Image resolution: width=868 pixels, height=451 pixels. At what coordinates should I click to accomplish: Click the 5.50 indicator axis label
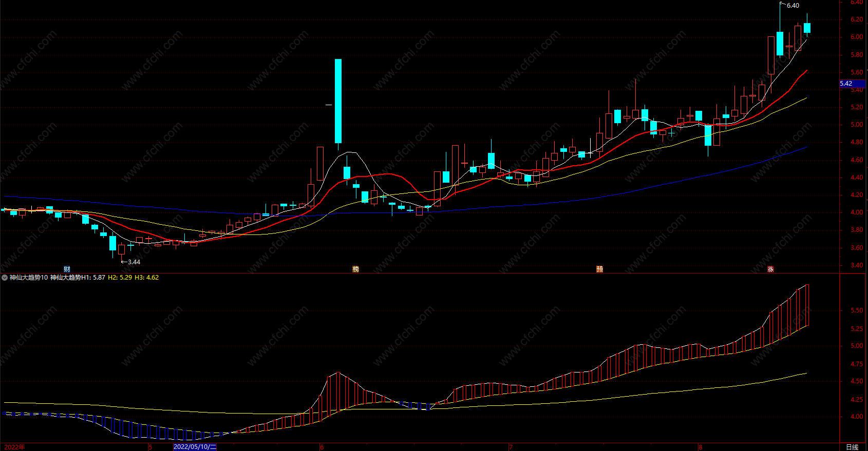(x=857, y=311)
